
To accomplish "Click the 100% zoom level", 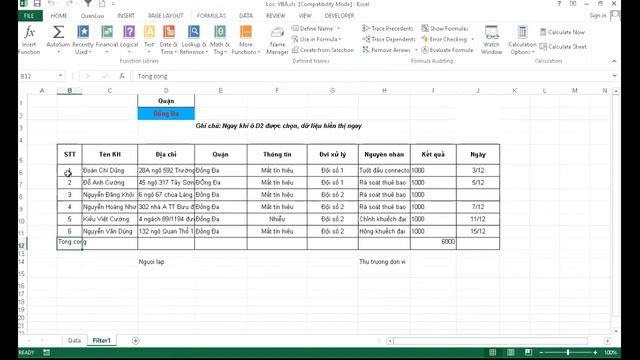I will (611, 352).
